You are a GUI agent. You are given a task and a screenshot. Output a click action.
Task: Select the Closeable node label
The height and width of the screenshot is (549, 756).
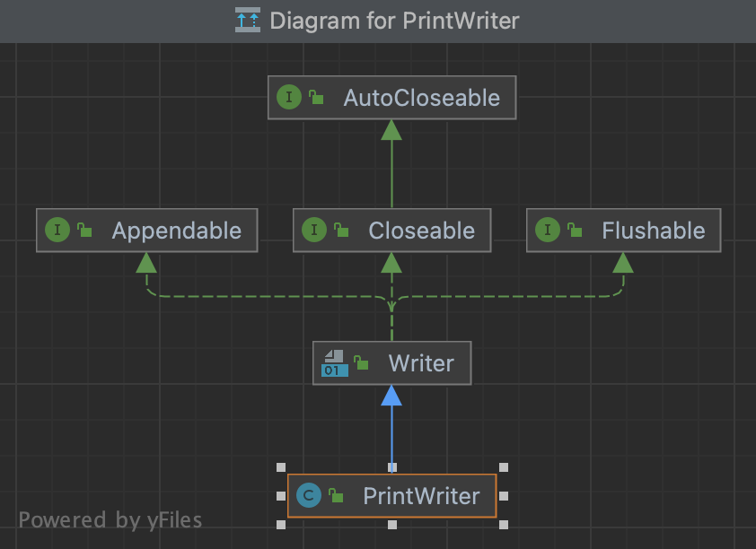(421, 231)
